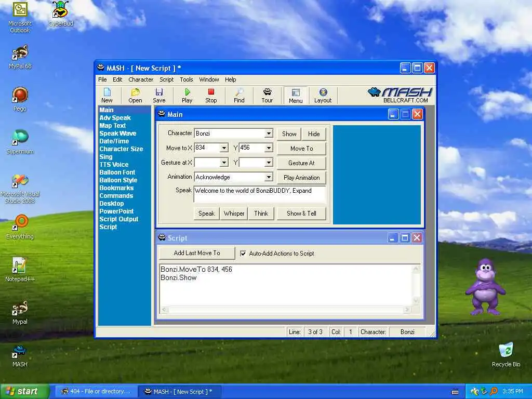The image size is (532, 399).
Task: Switch to the 404 - File or directory taskbar item
Action: click(96, 392)
